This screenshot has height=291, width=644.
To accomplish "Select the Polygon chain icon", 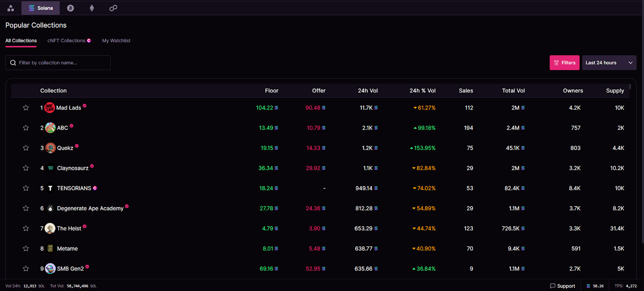I will [114, 8].
